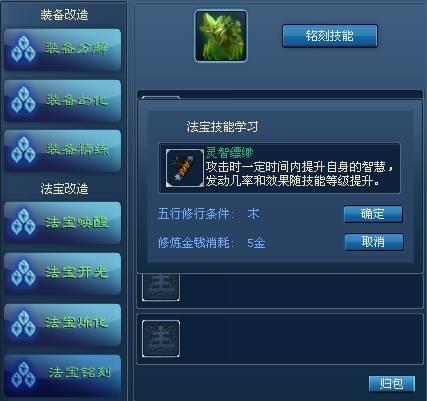Click the 归包 button

pyautogui.click(x=392, y=384)
